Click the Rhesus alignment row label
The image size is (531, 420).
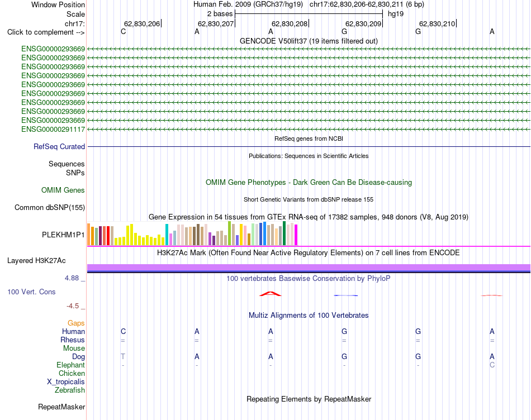(73, 340)
